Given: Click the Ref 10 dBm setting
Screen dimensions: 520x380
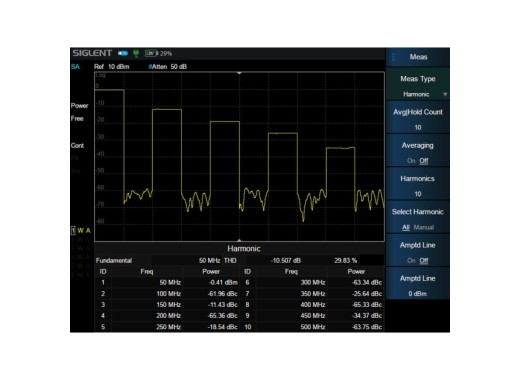Looking at the screenshot, I should (111, 67).
